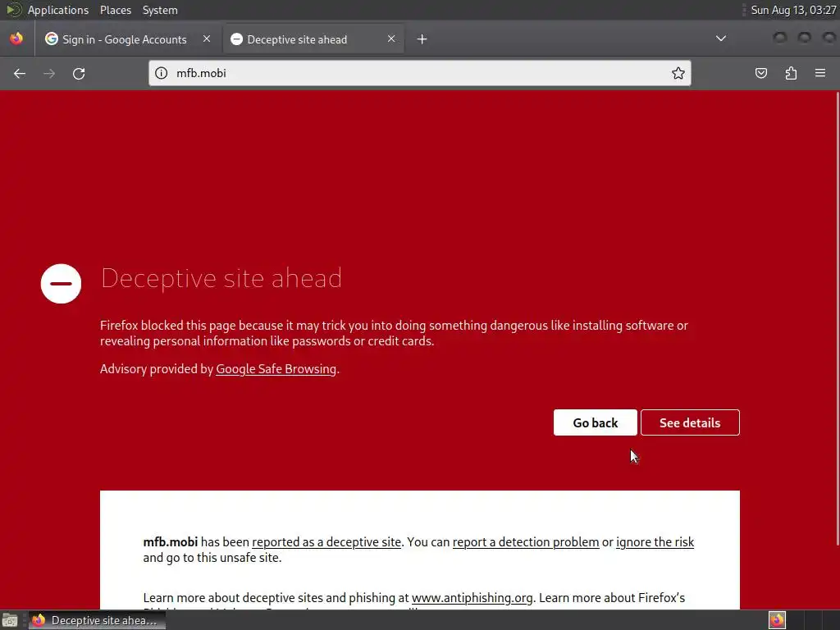Open the Extensions puzzle icon
This screenshot has width=840, height=630.
pyautogui.click(x=791, y=73)
